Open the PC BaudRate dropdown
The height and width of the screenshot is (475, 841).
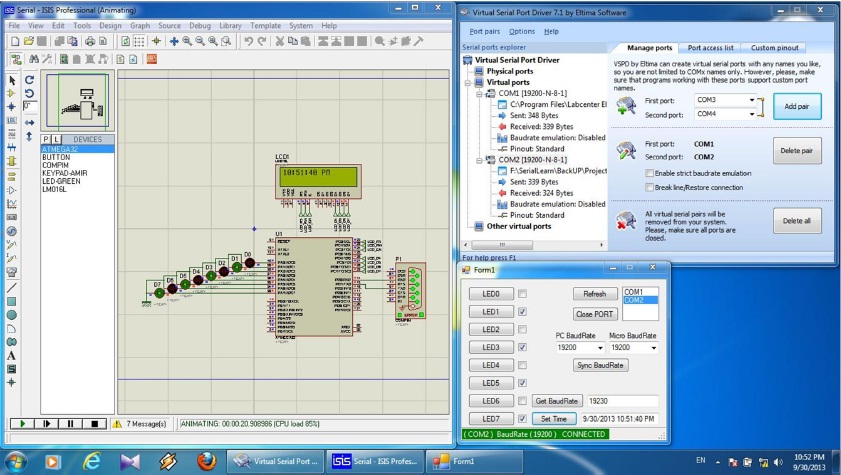pos(599,348)
